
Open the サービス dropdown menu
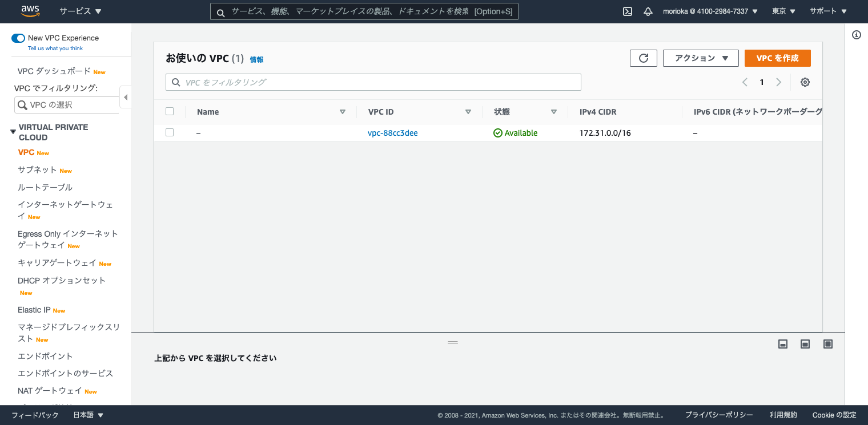(81, 11)
